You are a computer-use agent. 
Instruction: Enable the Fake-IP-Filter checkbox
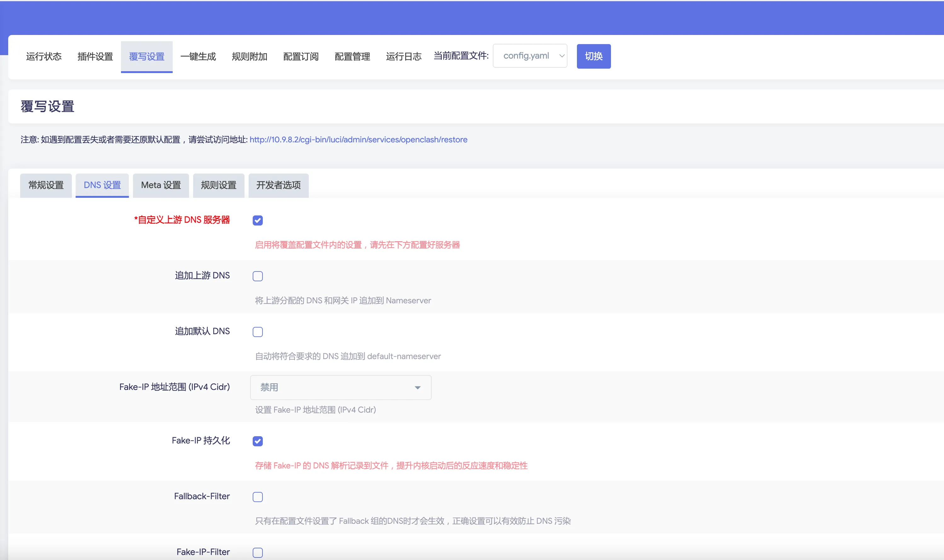257,552
